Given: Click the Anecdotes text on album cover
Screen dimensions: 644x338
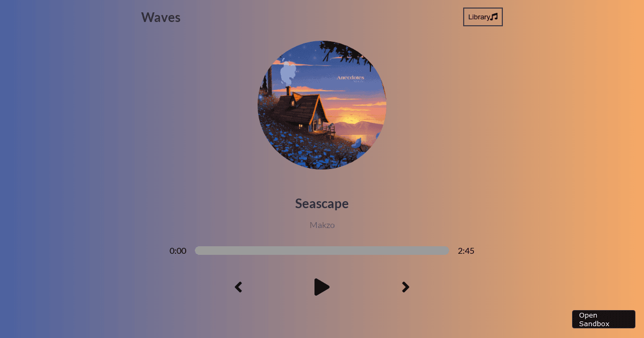Looking at the screenshot, I should (x=350, y=77).
